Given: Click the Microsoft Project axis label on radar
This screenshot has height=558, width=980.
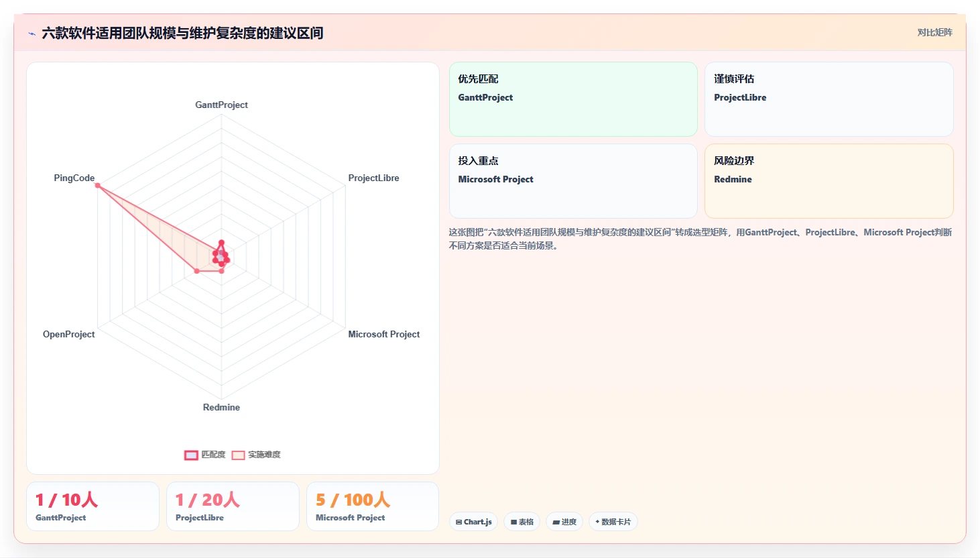Looking at the screenshot, I should click(x=384, y=334).
